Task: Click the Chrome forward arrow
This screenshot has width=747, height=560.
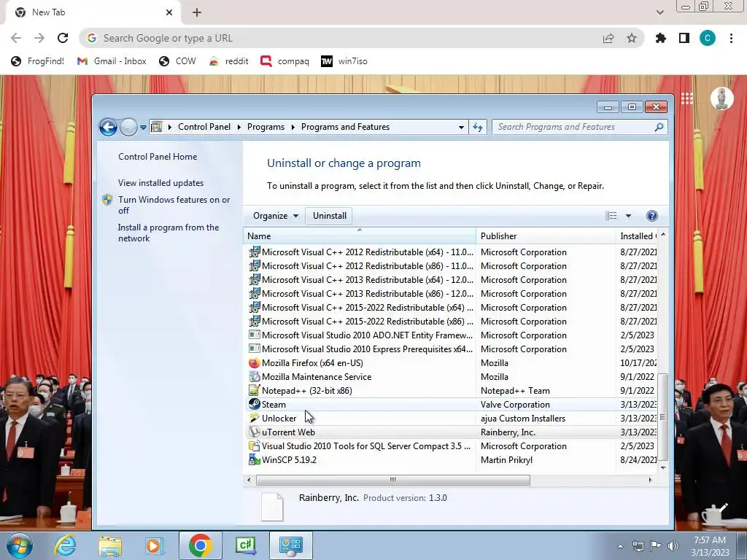Action: (x=39, y=38)
